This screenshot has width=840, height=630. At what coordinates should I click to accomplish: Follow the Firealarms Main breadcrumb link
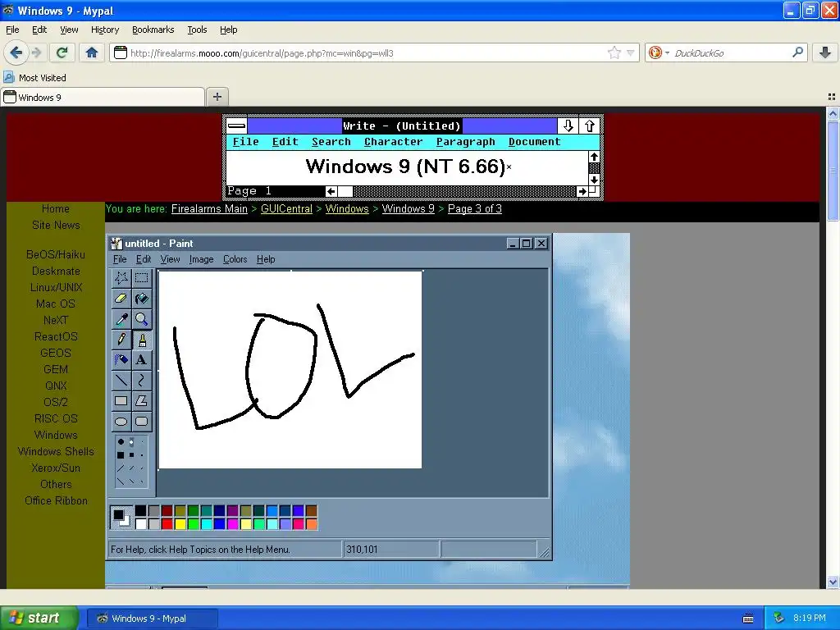coord(209,209)
